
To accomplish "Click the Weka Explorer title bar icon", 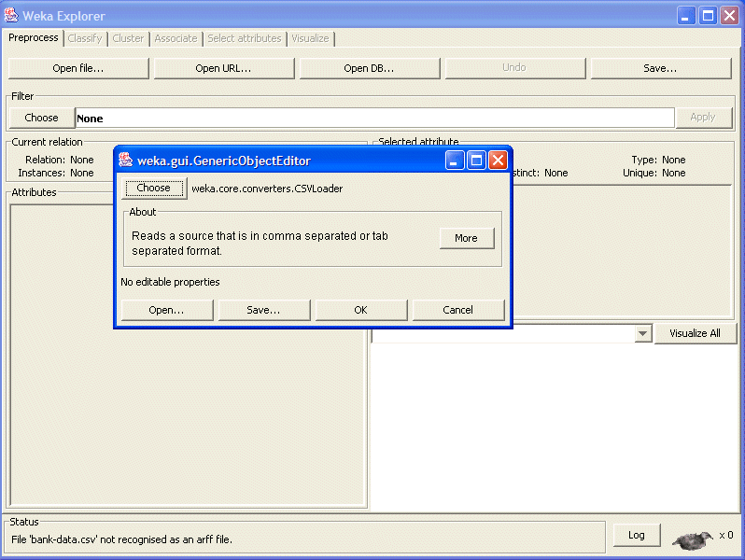I will click(11, 16).
